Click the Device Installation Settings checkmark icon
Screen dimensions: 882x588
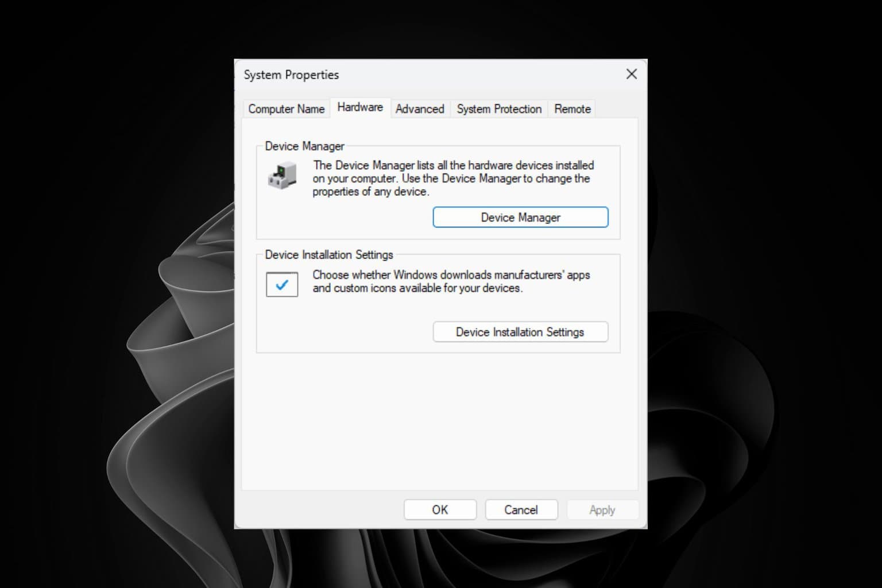(x=282, y=284)
